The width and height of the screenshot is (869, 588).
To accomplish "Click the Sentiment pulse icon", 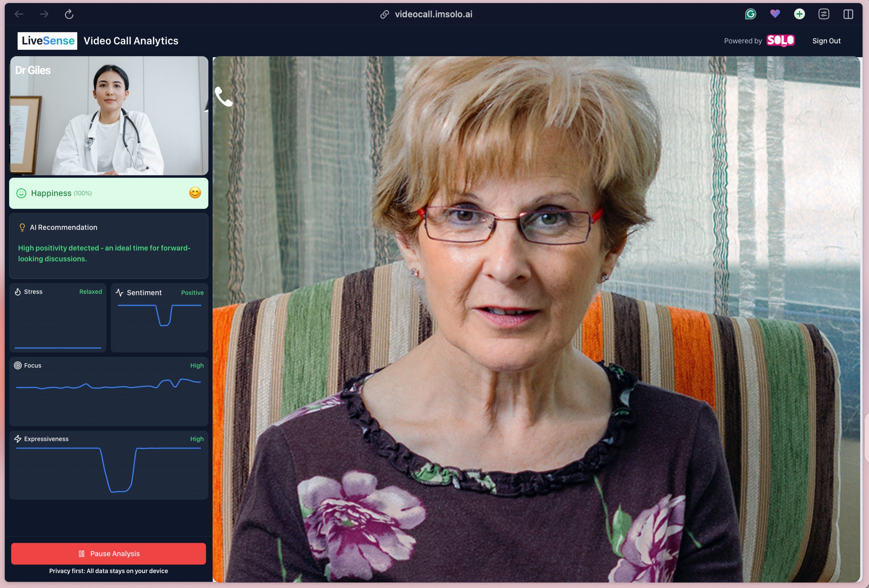I will click(x=119, y=292).
